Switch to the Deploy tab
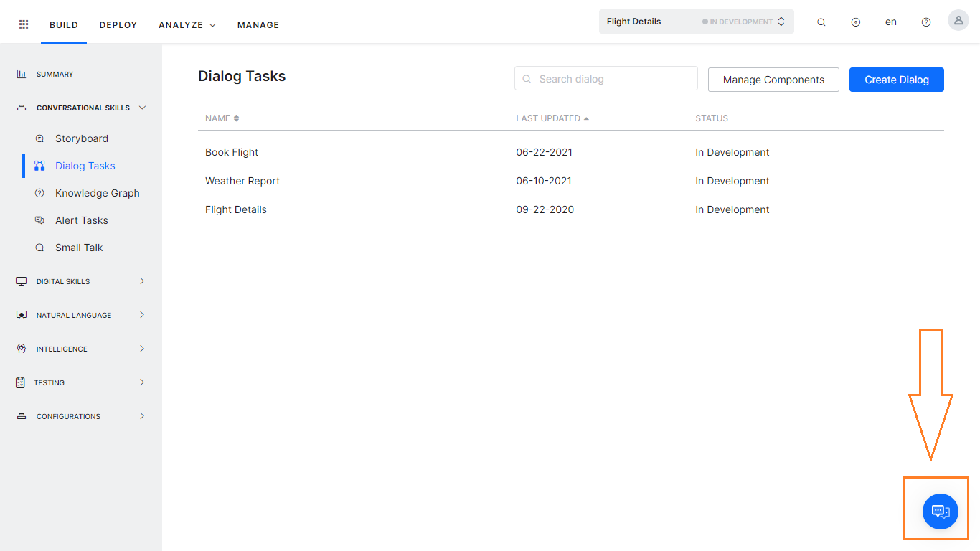The image size is (980, 551). click(x=118, y=25)
